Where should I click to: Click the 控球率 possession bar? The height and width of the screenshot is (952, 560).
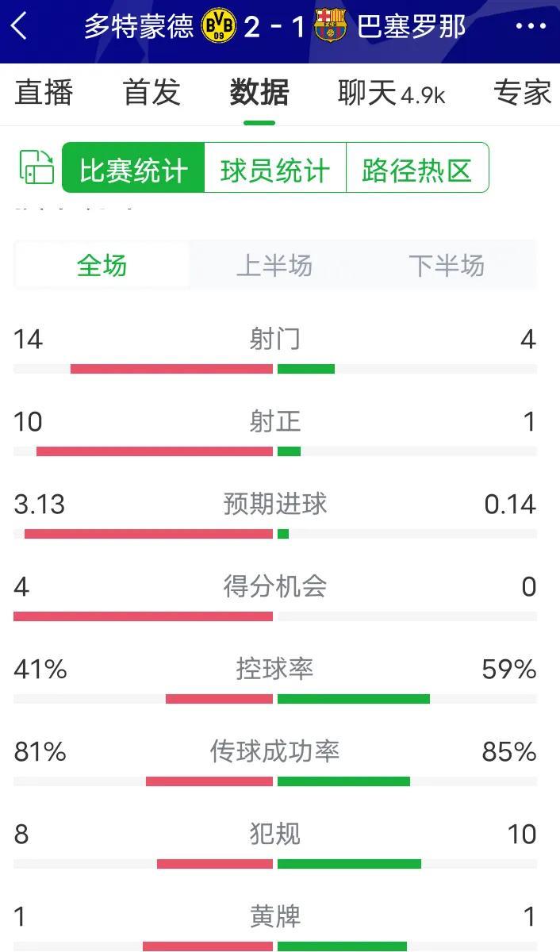[275, 699]
